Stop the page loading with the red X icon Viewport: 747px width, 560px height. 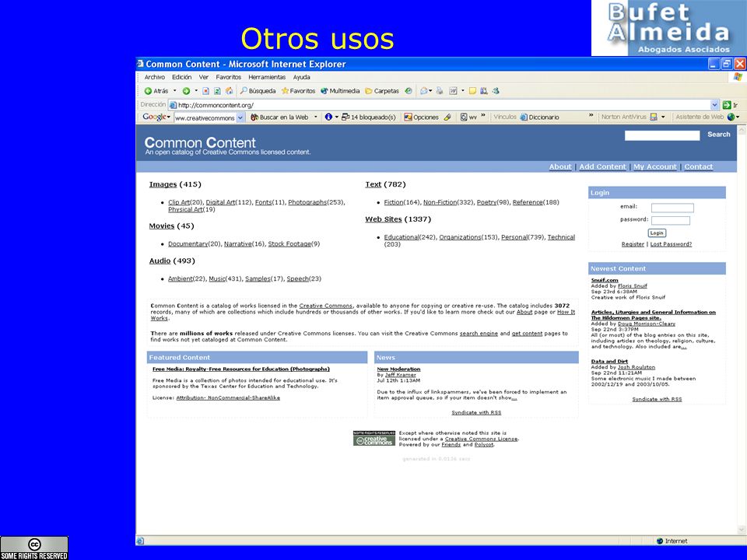(205, 91)
